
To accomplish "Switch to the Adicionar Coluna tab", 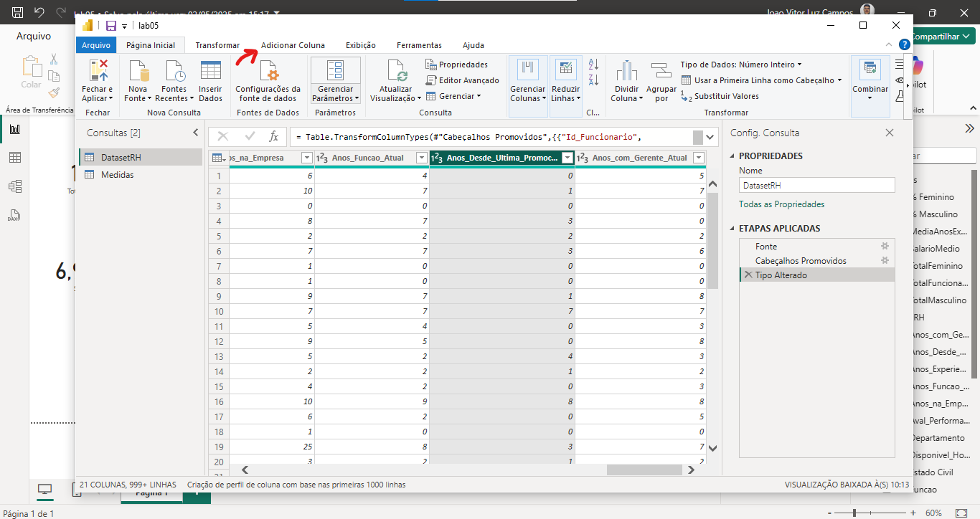I will 293,45.
